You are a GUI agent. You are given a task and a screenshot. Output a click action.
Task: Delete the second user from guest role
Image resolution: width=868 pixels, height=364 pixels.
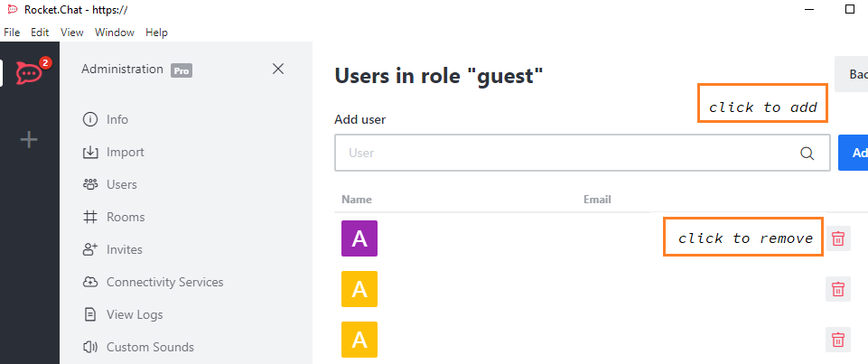838,289
